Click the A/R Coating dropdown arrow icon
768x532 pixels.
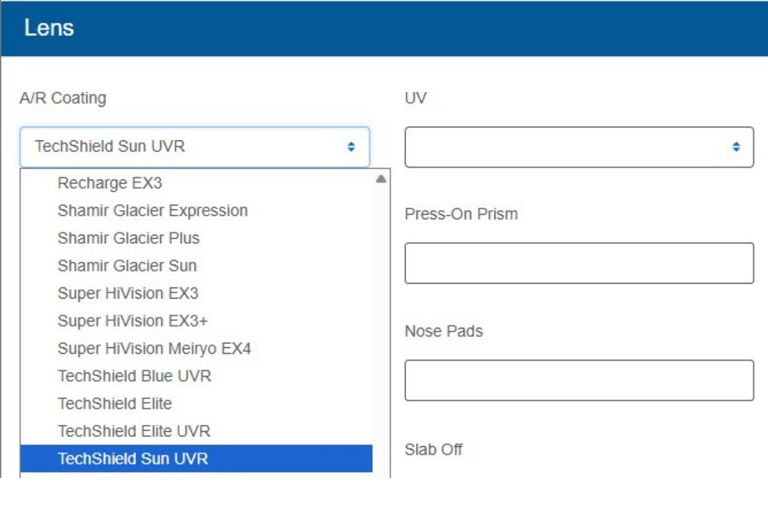(x=351, y=147)
